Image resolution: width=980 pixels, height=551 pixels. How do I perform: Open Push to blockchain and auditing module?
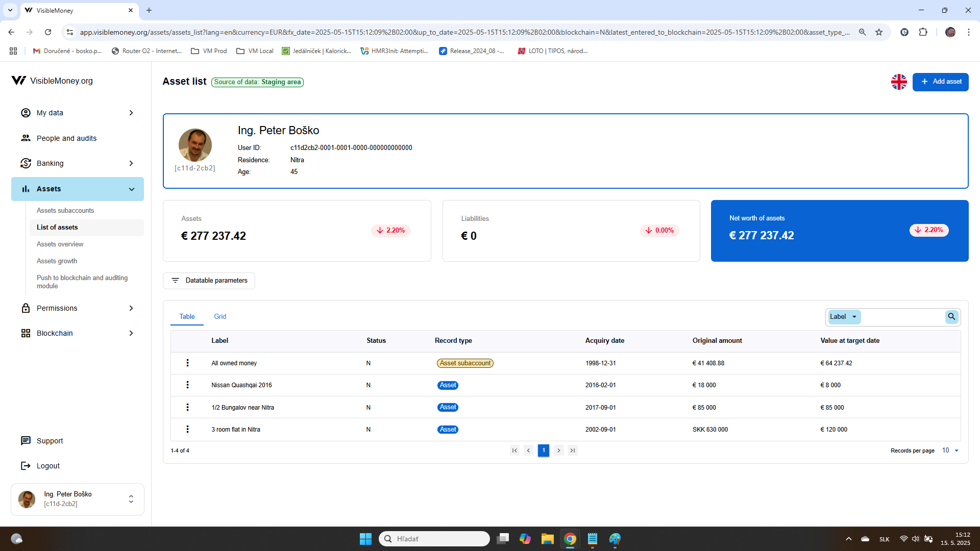coord(82,282)
